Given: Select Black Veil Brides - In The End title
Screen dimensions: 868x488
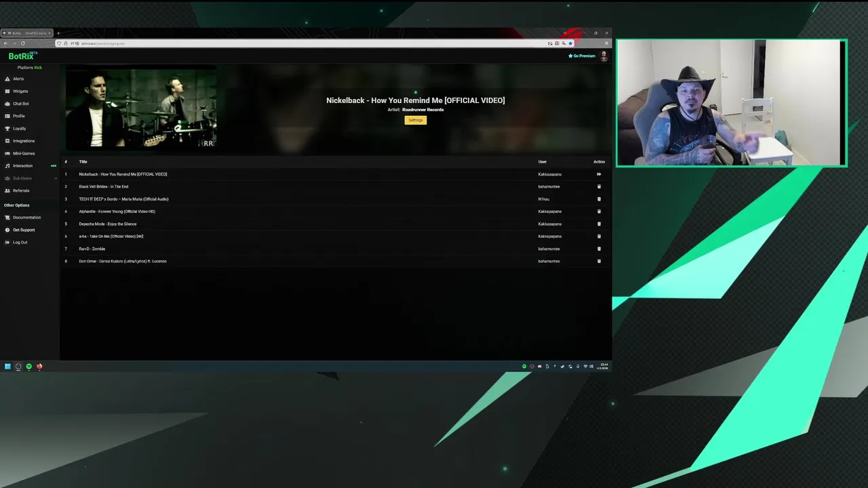Looking at the screenshot, I should click(x=103, y=186).
